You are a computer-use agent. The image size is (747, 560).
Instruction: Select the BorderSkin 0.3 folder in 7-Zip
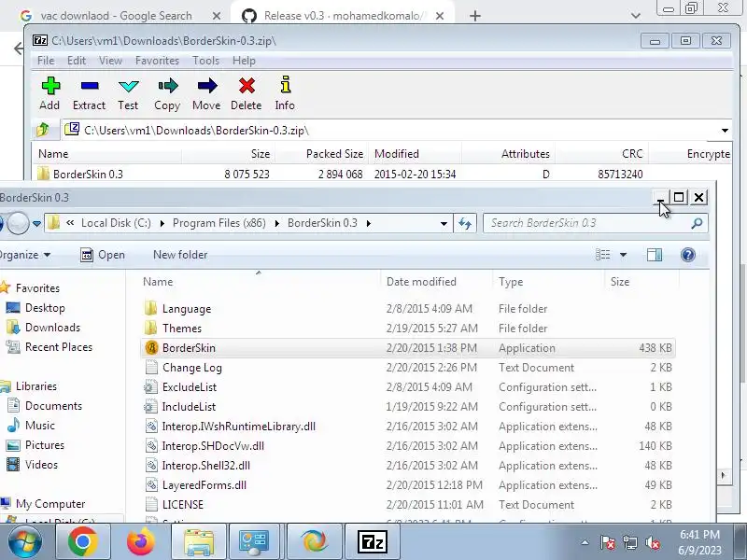(x=88, y=175)
